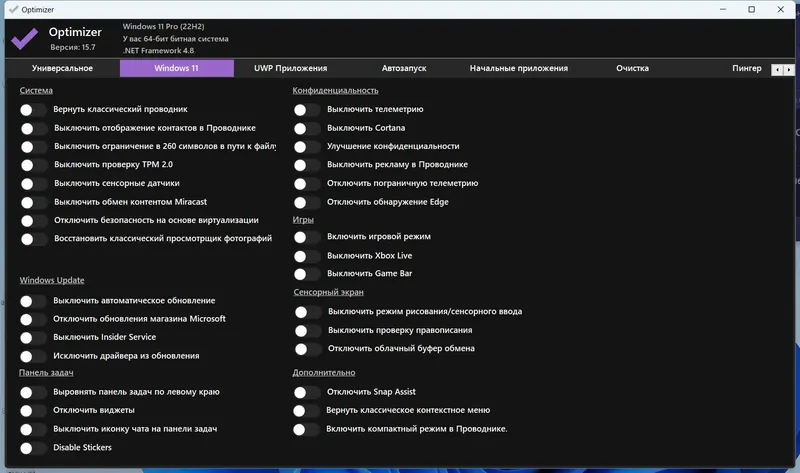Screen dimensions: 800x473
Task: Toggle Отключить пограничную телеметрию
Action: pos(307,184)
